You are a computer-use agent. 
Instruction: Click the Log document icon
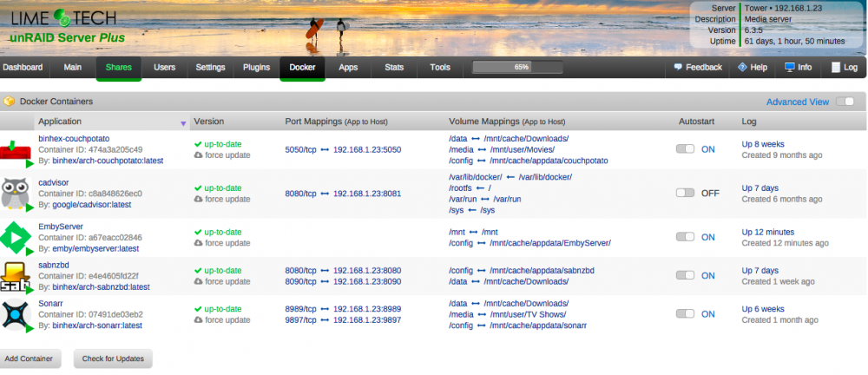(x=835, y=67)
